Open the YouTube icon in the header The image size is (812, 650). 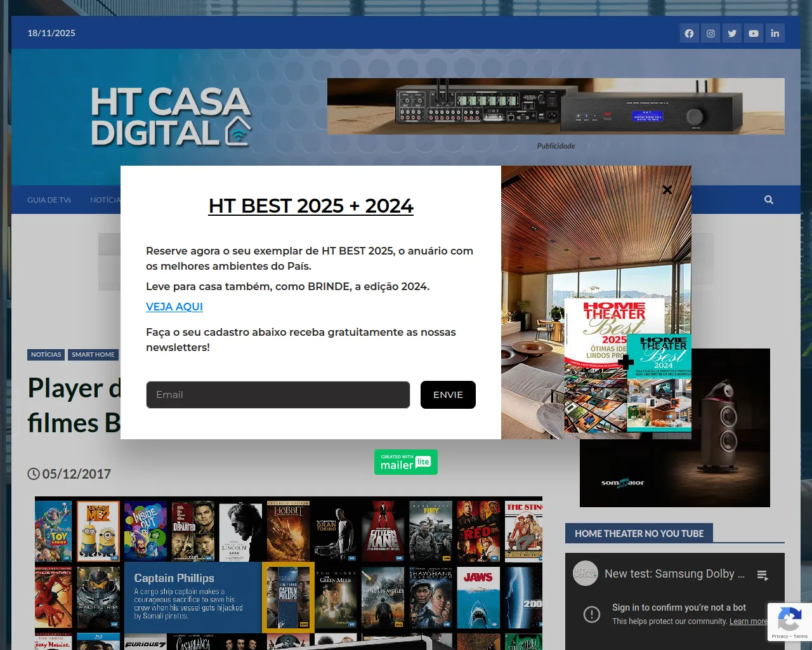tap(754, 33)
